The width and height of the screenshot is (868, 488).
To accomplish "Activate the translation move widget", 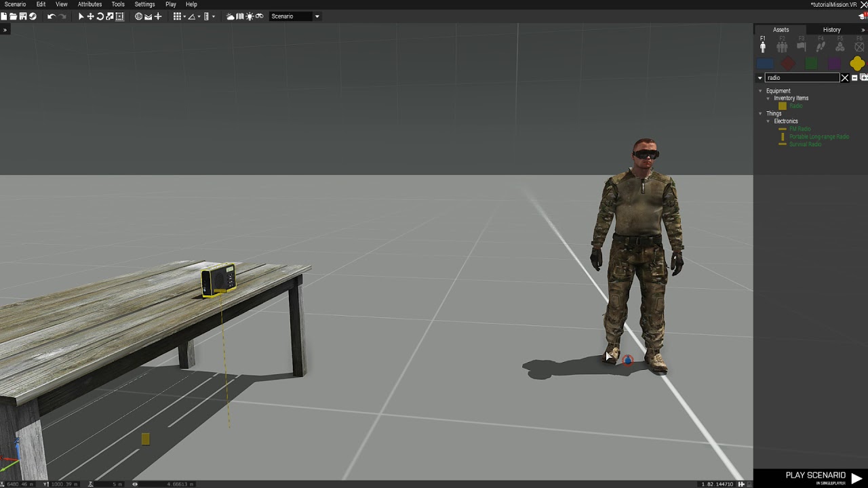I will point(90,16).
